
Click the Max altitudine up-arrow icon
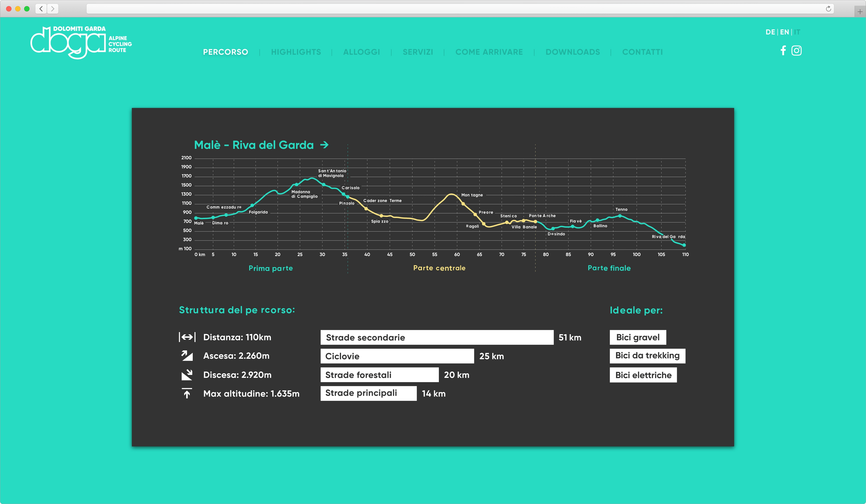pyautogui.click(x=187, y=393)
